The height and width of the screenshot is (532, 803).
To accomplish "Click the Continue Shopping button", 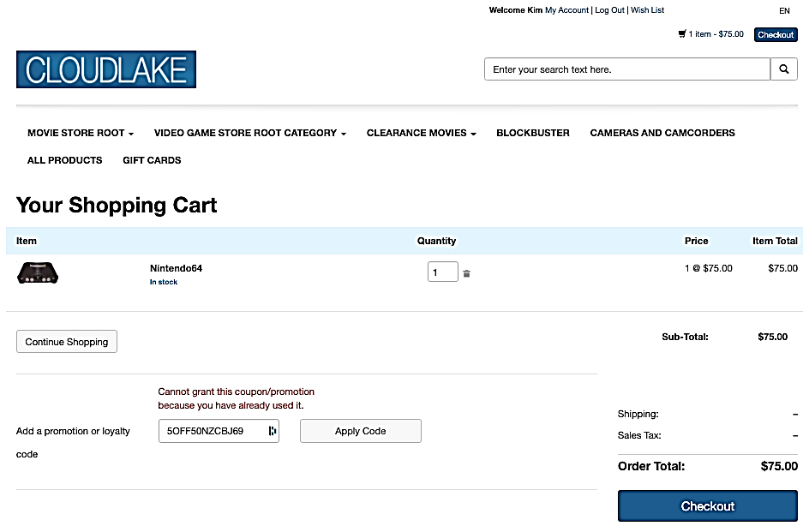I will point(67,342).
